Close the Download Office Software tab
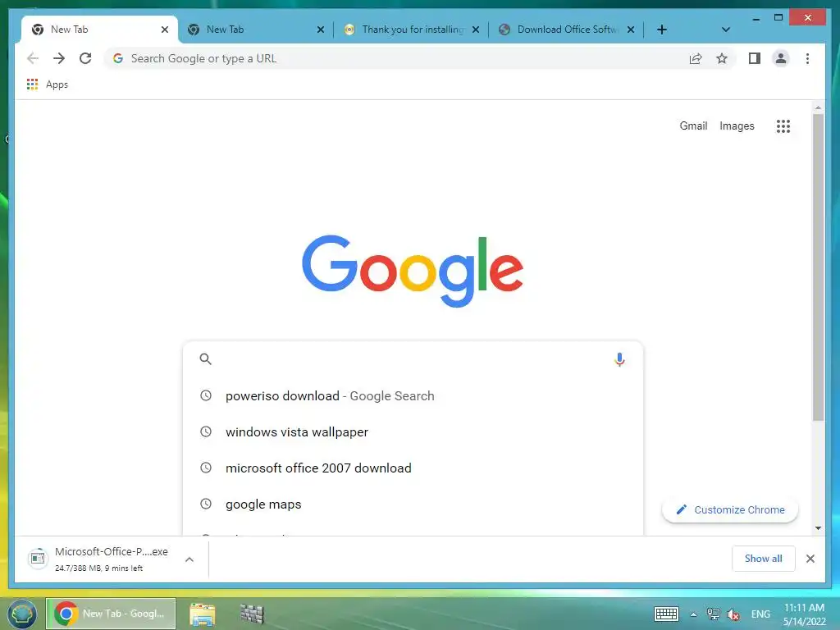Viewport: 840px width, 630px height. [x=631, y=30]
